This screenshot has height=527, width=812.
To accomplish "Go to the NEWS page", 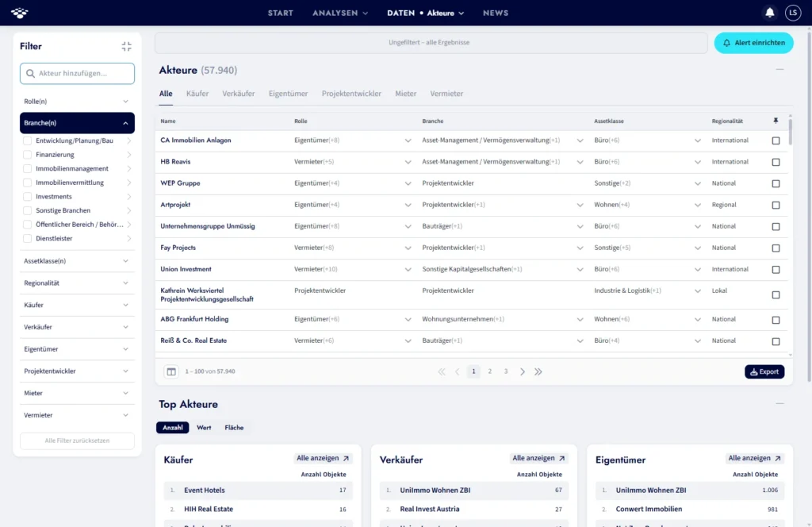I will pyautogui.click(x=495, y=13).
